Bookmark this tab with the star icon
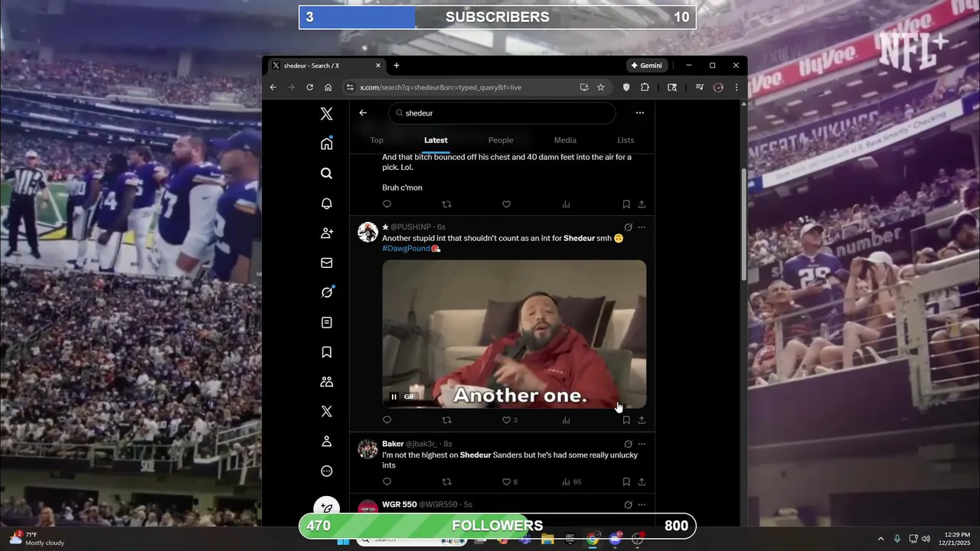980x551 pixels. [x=601, y=87]
